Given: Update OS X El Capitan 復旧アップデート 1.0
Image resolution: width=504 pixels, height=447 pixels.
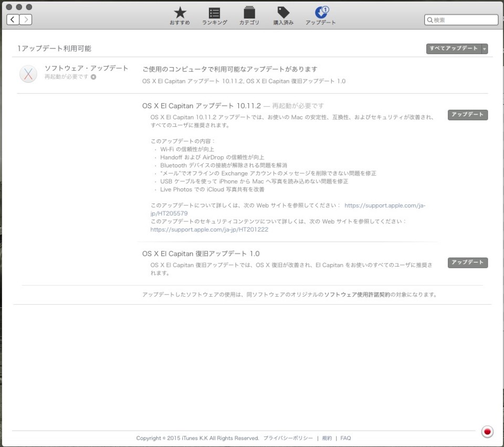Looking at the screenshot, I should coord(468,263).
